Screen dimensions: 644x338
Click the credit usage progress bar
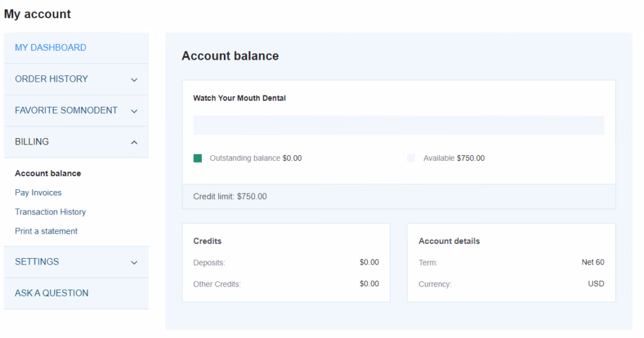pyautogui.click(x=399, y=125)
